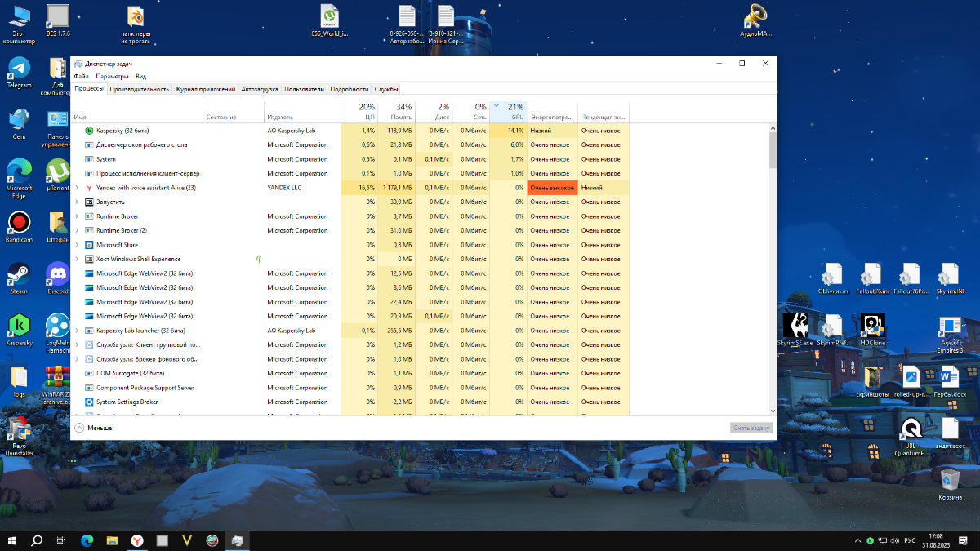Screen dimensions: 980x551
Task: Expand the Kaspersky Lab launcher process row
Action: point(77,331)
